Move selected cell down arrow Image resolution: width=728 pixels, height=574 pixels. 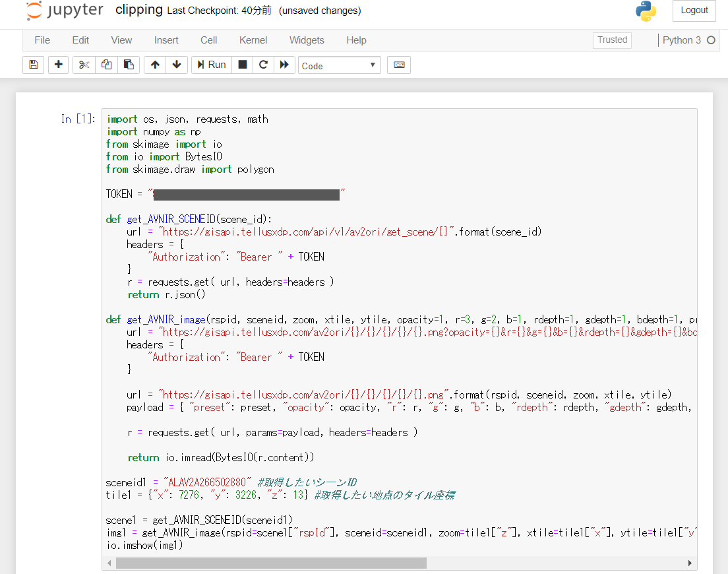click(177, 65)
